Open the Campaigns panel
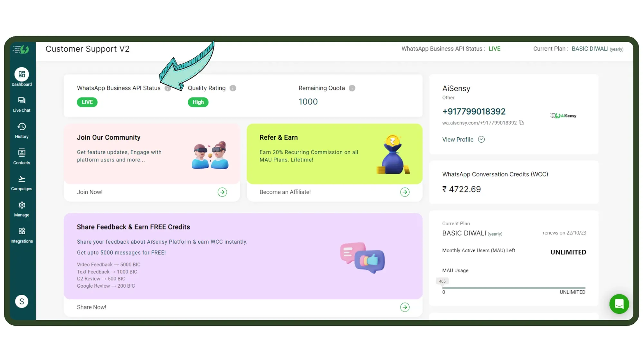Viewport: 644px width, 362px height. click(x=21, y=182)
